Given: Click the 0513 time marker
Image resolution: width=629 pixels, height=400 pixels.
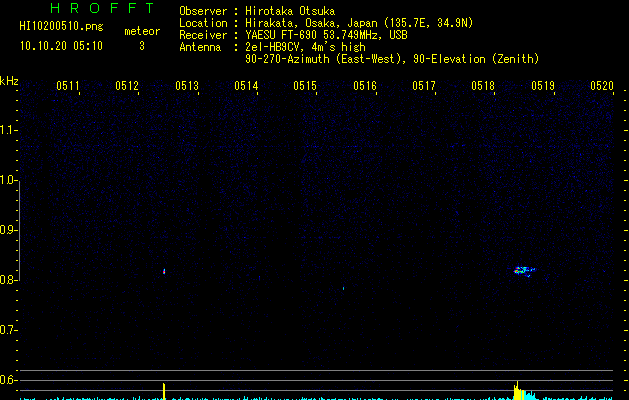Looking at the screenshot, I should 187,86.
